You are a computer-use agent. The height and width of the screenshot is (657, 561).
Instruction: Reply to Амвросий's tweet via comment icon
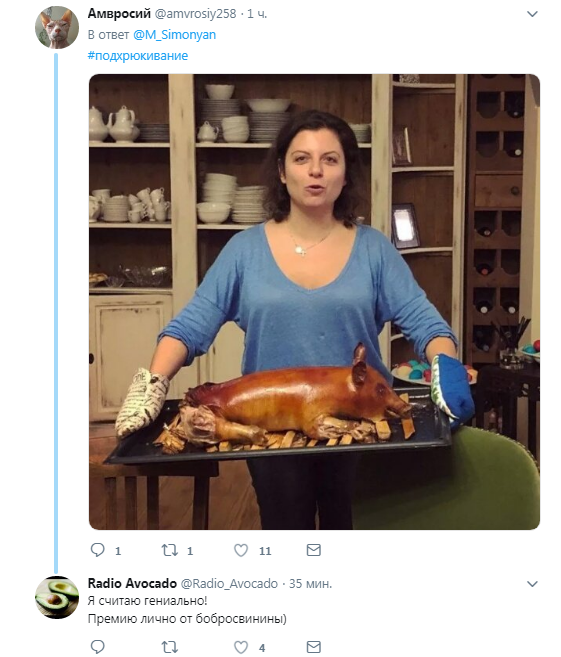click(98, 550)
